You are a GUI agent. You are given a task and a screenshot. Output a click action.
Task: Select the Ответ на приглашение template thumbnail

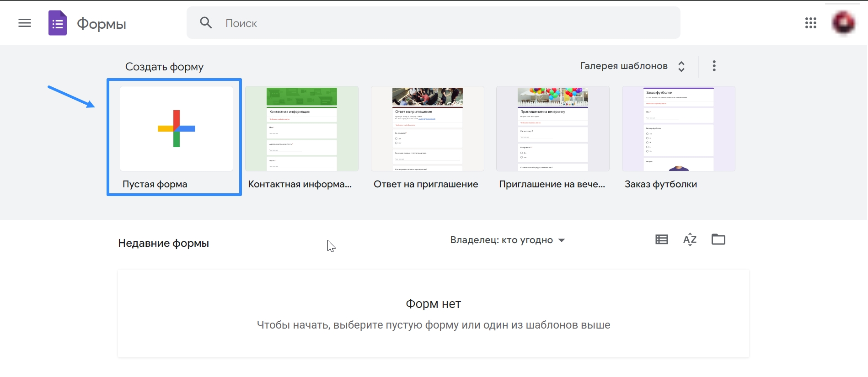click(427, 129)
